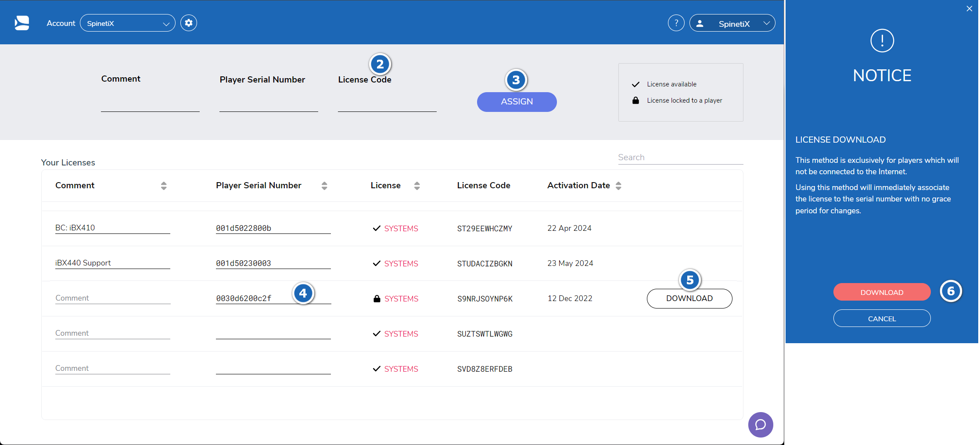Click the License Code column header
The height and width of the screenshot is (445, 980).
484,185
